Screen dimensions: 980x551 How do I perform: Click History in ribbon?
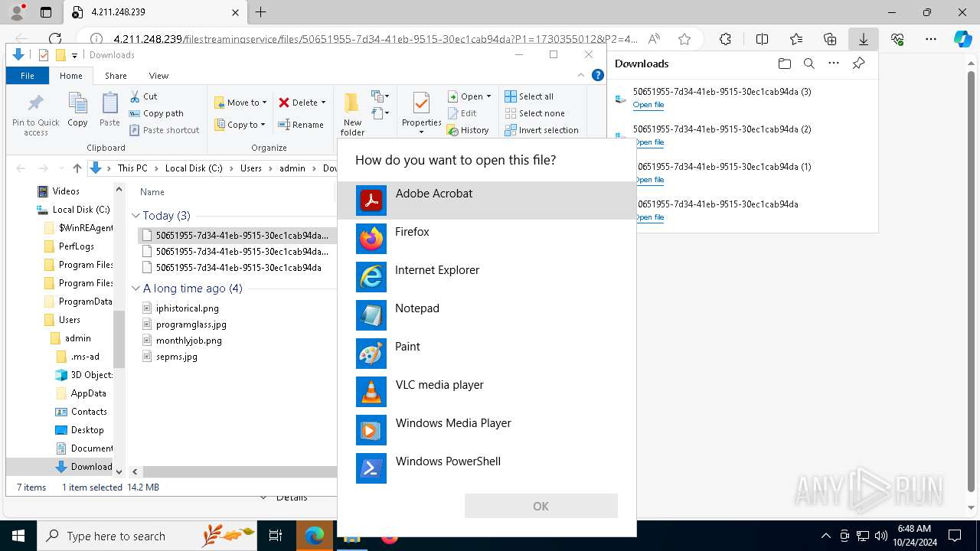pos(468,130)
